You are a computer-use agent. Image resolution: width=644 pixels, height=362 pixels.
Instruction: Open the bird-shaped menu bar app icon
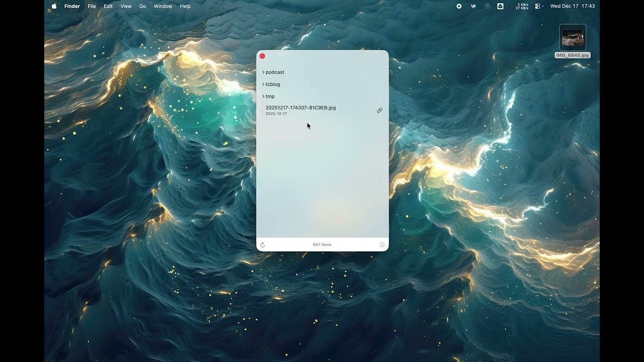click(473, 6)
